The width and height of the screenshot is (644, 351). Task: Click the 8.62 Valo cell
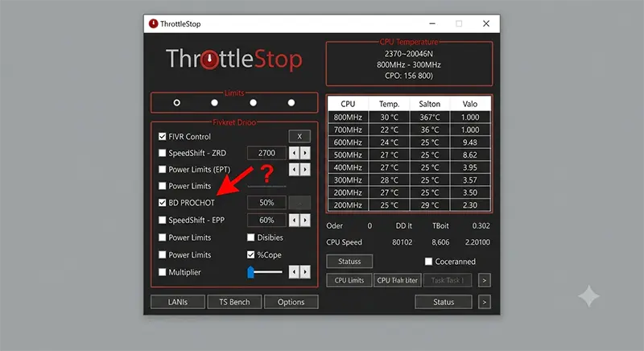coord(470,155)
